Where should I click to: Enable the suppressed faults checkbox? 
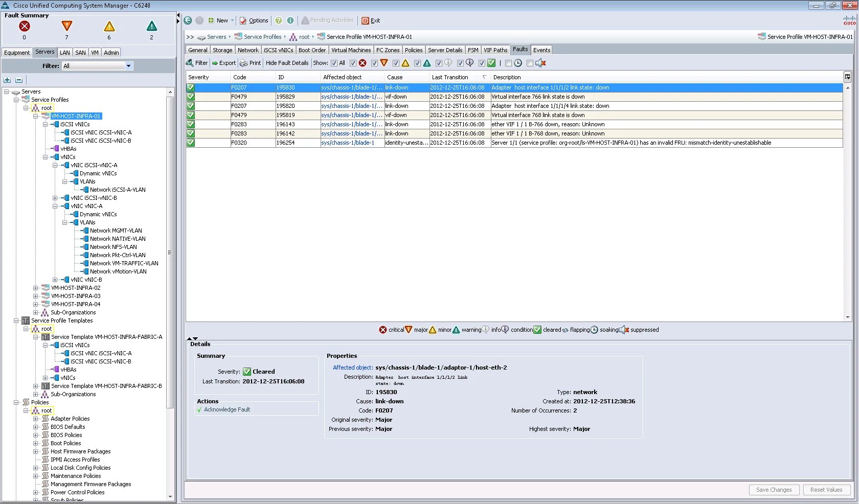(530, 63)
